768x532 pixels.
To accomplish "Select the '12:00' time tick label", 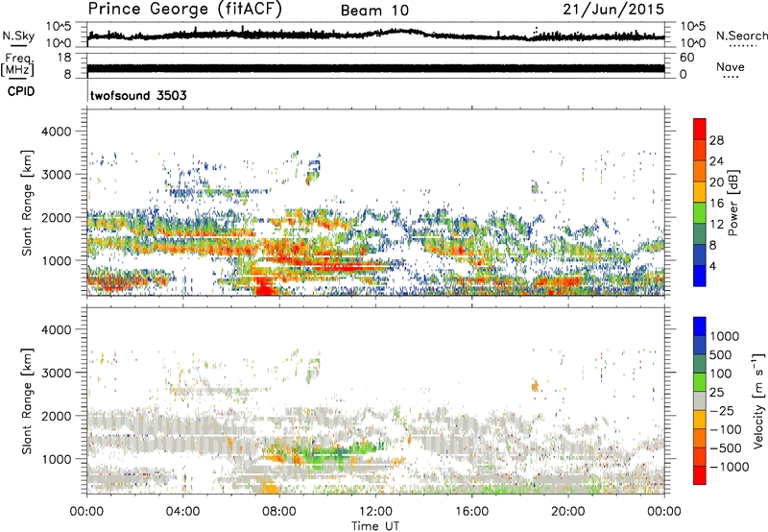I will click(375, 512).
